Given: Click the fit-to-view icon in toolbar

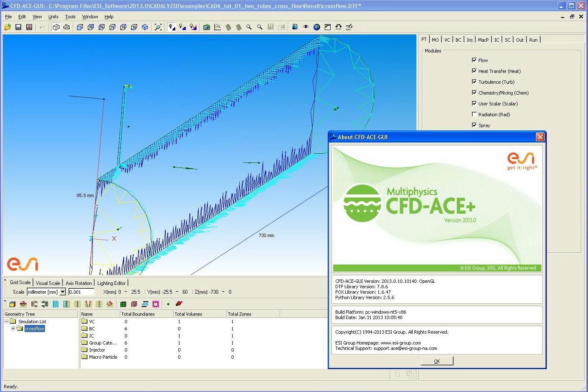Looking at the screenshot, I should click(158, 27).
